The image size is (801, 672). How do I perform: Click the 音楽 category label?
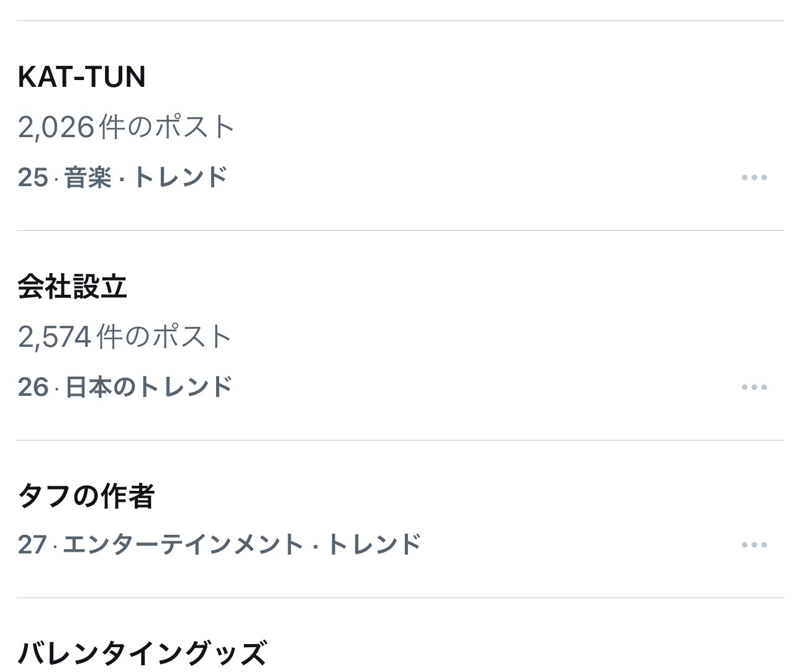(88, 177)
